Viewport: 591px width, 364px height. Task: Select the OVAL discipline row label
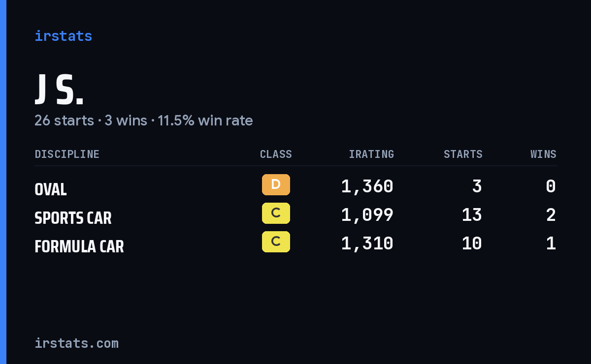(x=50, y=189)
